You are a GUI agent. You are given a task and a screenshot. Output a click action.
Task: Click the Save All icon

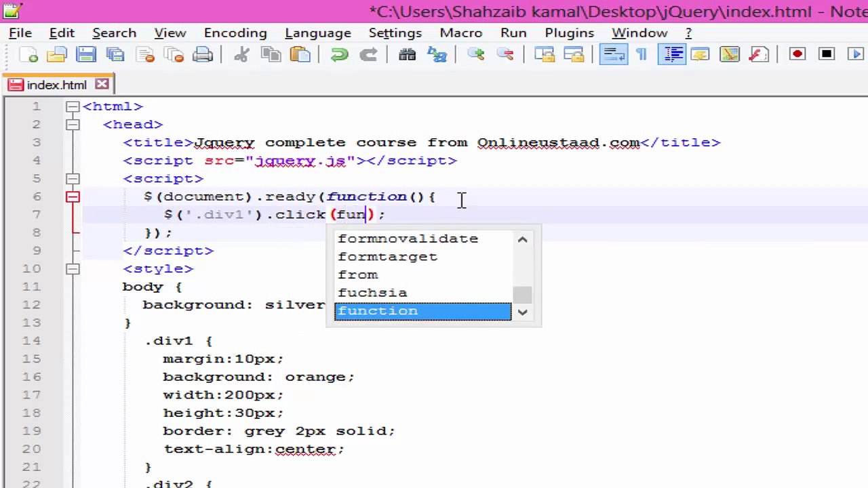pos(115,55)
